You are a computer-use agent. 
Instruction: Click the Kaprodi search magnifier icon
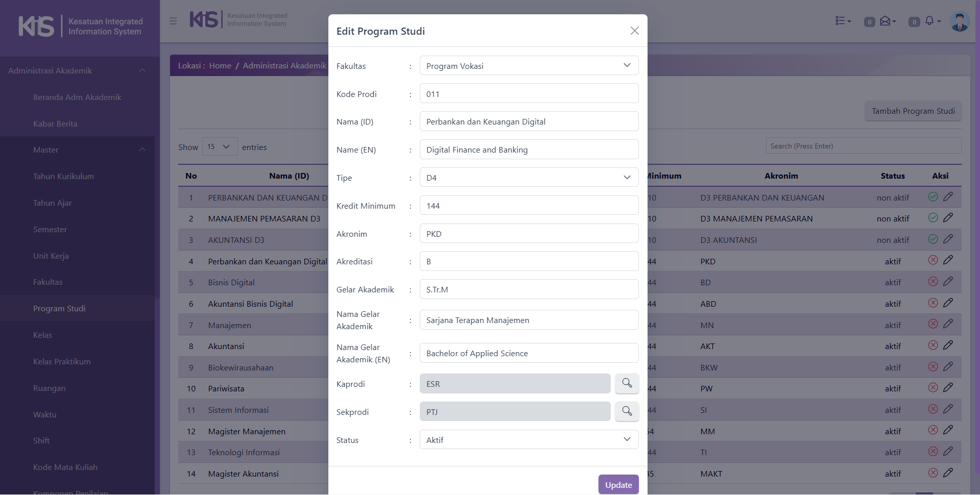627,383
